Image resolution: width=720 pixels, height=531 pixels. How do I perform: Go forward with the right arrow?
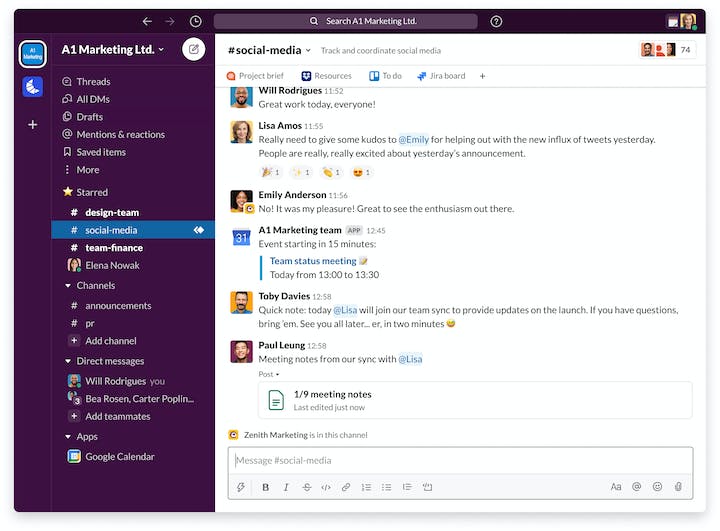pyautogui.click(x=170, y=21)
